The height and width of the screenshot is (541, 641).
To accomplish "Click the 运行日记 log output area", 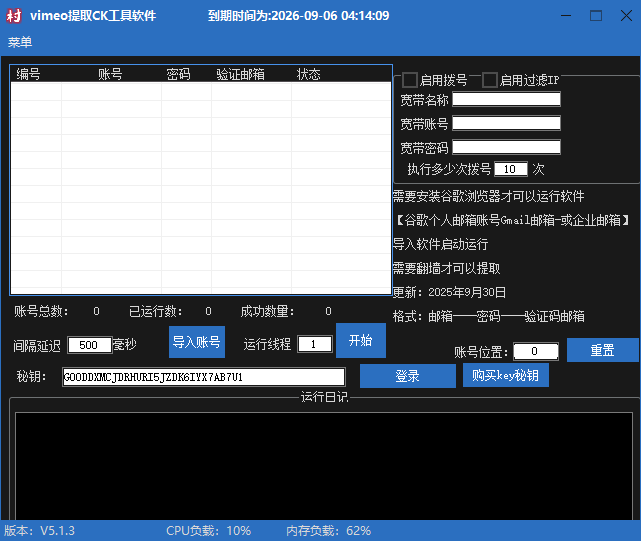I will click(324, 466).
